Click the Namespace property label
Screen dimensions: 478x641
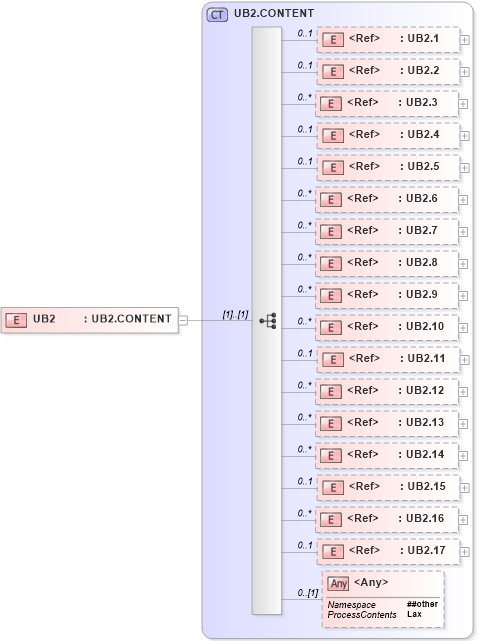351,605
